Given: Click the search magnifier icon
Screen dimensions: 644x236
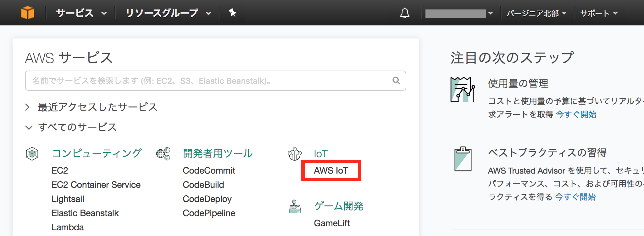Looking at the screenshot, I should click(x=396, y=81).
